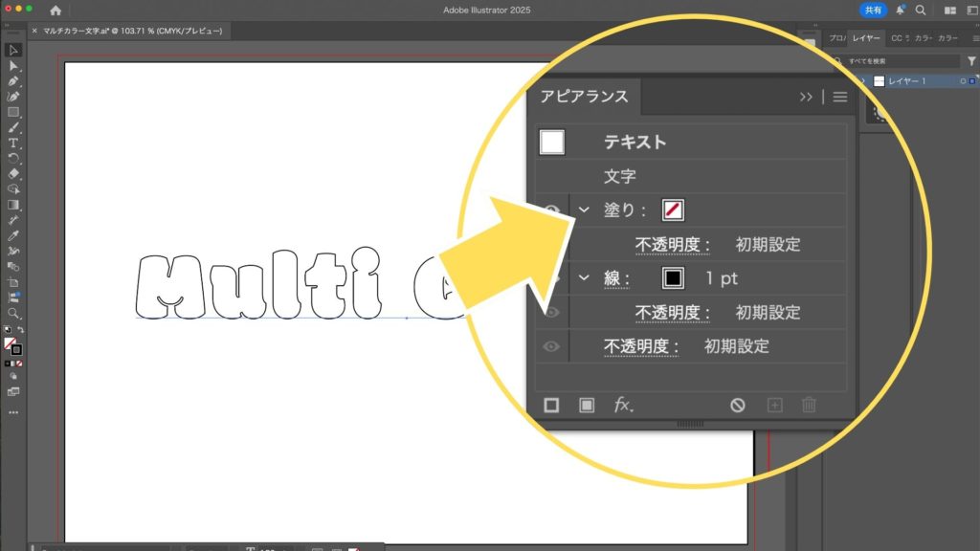980x551 pixels.
Task: Select the Pen tool
Action: point(13,81)
